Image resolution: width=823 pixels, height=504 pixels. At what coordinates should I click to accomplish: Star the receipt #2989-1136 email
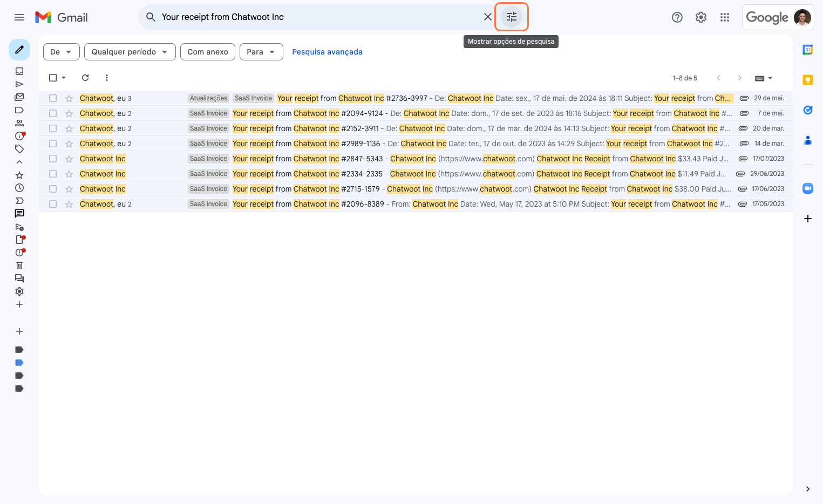[69, 144]
